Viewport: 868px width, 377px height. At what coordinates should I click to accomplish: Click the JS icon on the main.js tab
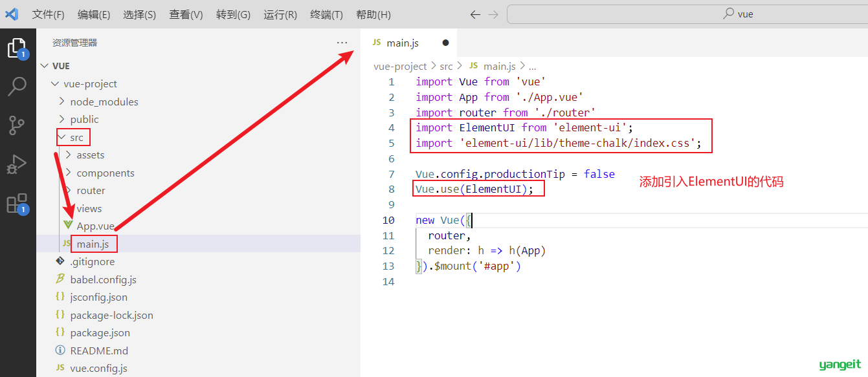click(x=376, y=43)
